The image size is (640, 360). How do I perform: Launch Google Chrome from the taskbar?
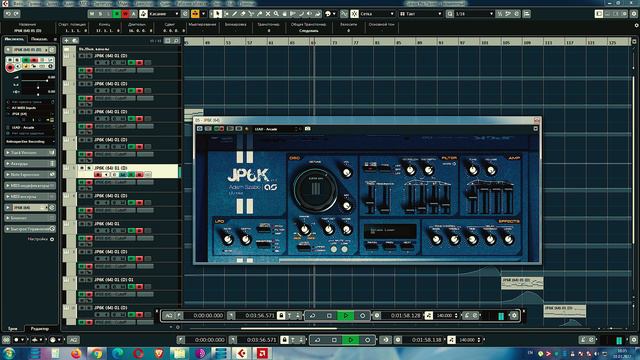coord(97,353)
